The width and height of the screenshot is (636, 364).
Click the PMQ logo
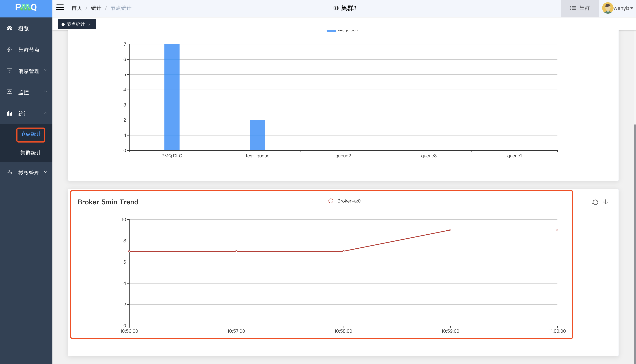click(26, 8)
